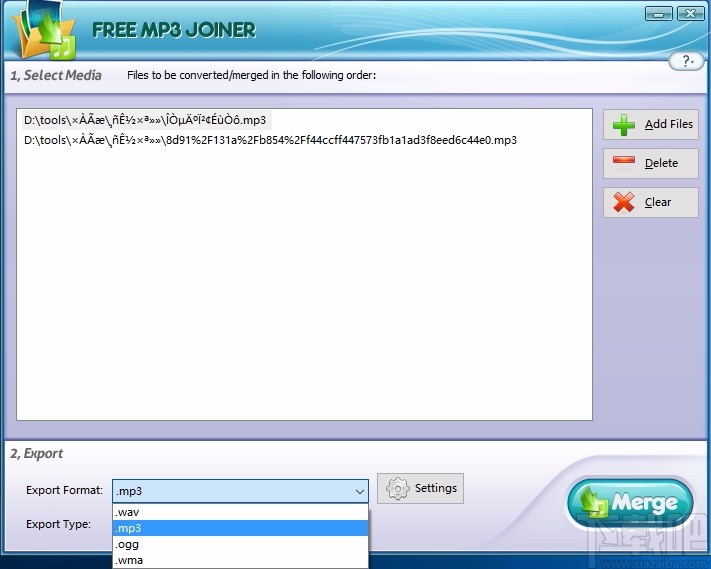Click the green plus Add Files icon
This screenshot has width=711, height=569.
[623, 125]
